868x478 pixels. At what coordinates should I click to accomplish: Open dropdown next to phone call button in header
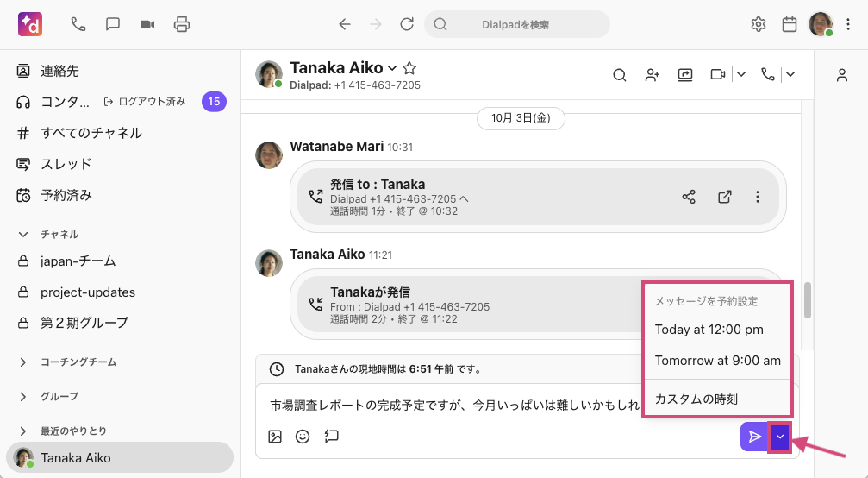coord(790,75)
